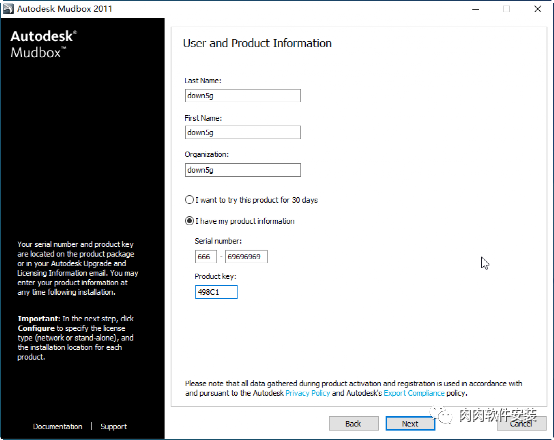
Task: Click the 'Last Name:' label
Action: pyautogui.click(x=203, y=81)
